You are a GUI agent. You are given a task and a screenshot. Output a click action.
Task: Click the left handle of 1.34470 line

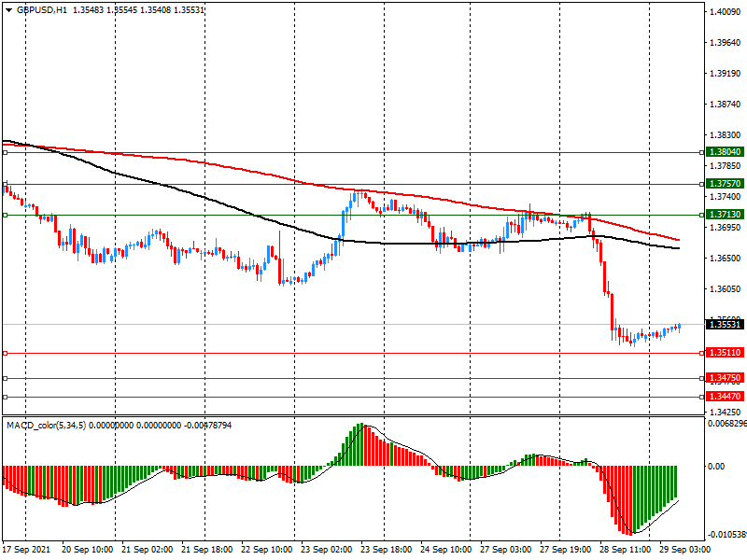[6, 397]
